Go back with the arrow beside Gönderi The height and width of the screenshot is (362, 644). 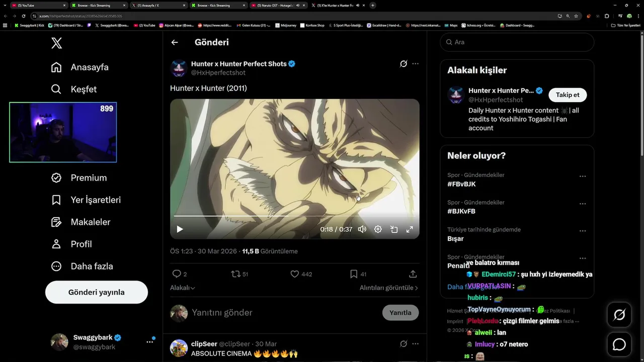click(x=175, y=42)
